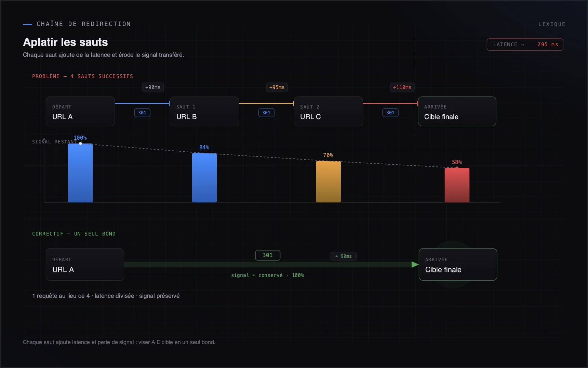This screenshot has width=588, height=368.
Task: Select the SAUT 2 URL C node
Action: coord(328,111)
